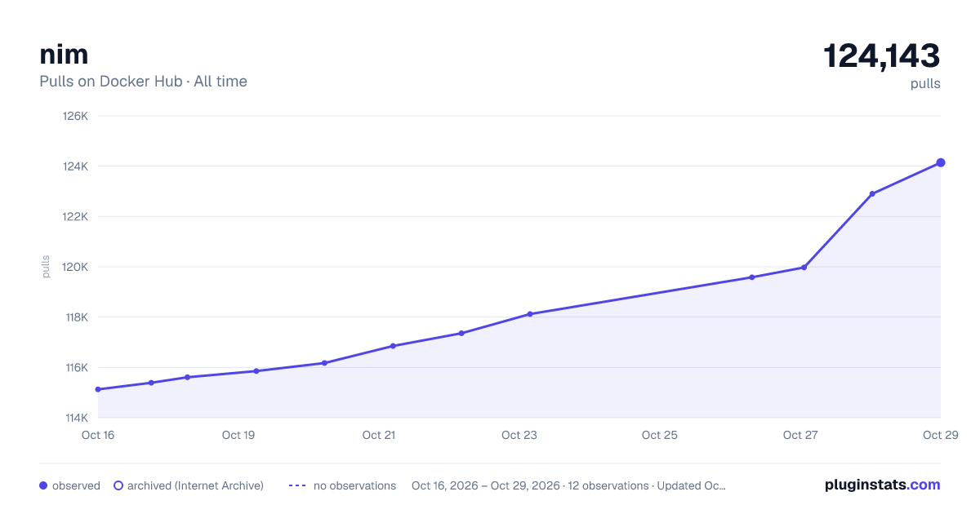Click the 124,143 total pulls figure
980x514 pixels.
tap(882, 55)
